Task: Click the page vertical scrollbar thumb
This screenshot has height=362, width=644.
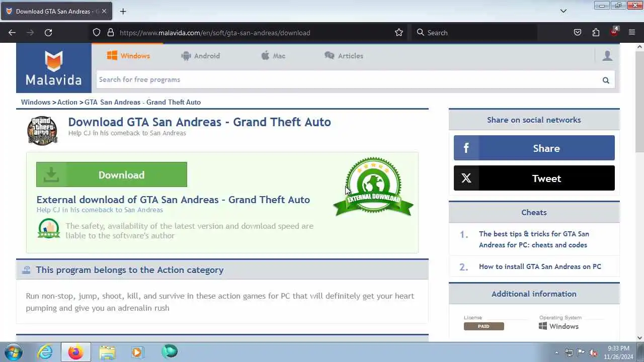Action: pyautogui.click(x=639, y=102)
